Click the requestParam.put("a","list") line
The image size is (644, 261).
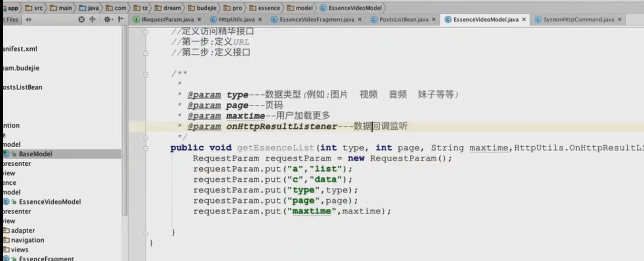click(273, 169)
